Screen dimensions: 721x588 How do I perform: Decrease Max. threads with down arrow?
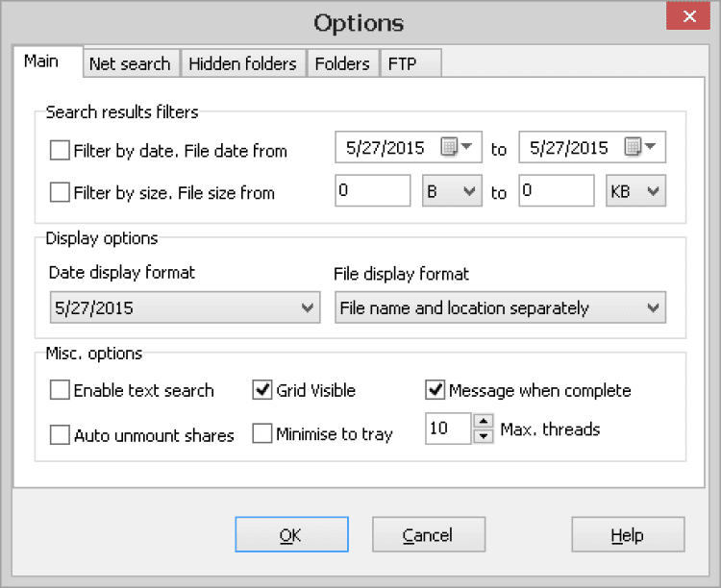coord(484,435)
